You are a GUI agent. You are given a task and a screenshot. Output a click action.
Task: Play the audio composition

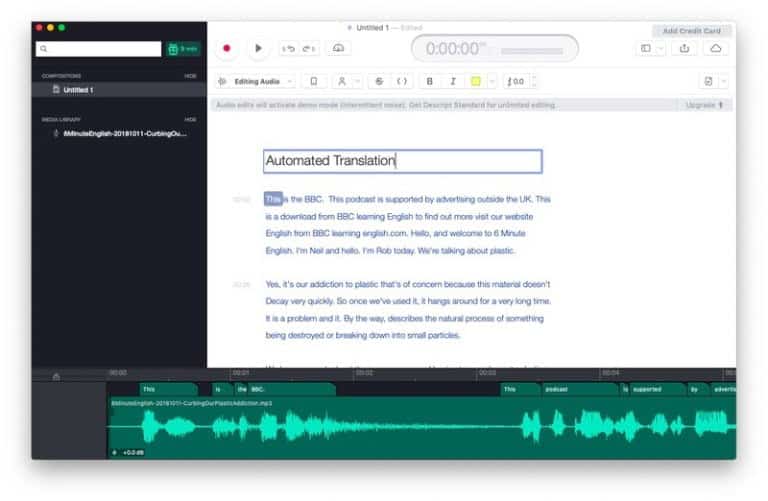point(258,48)
